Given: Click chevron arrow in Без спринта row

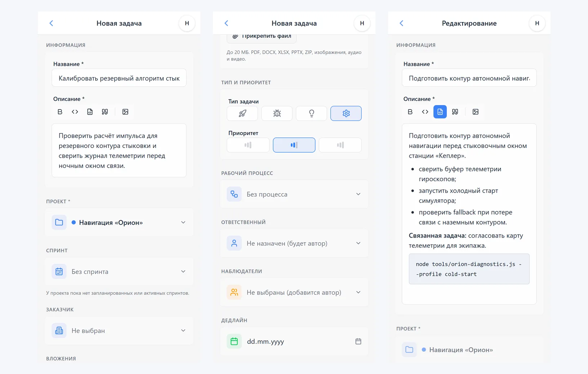Looking at the screenshot, I should (x=183, y=271).
